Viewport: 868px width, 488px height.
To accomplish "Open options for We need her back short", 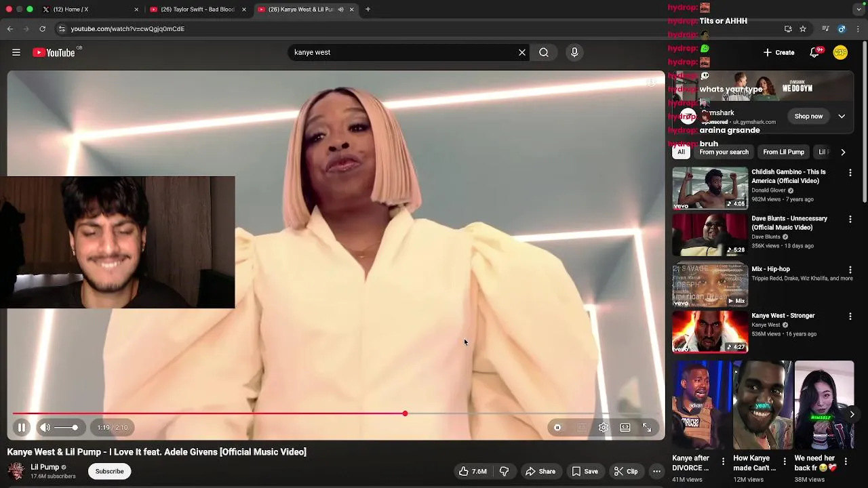I will [x=846, y=462].
